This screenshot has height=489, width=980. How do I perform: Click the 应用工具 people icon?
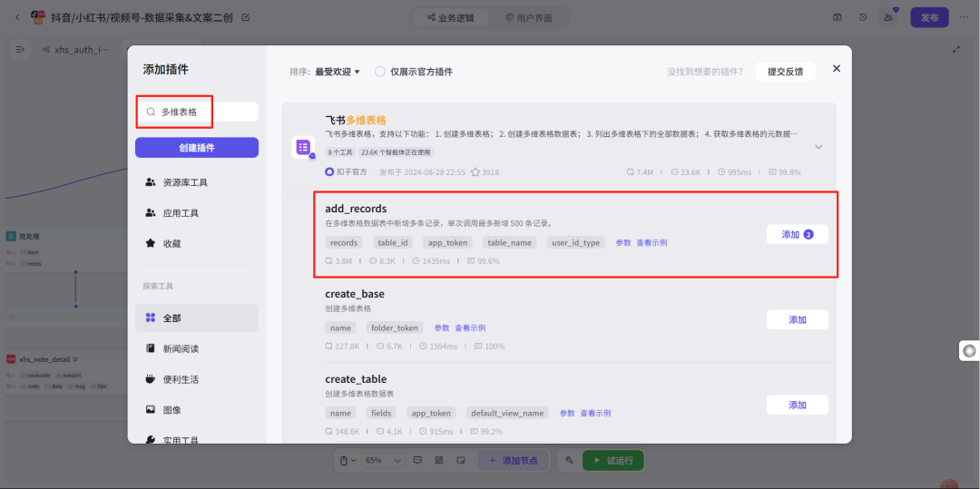coord(150,213)
